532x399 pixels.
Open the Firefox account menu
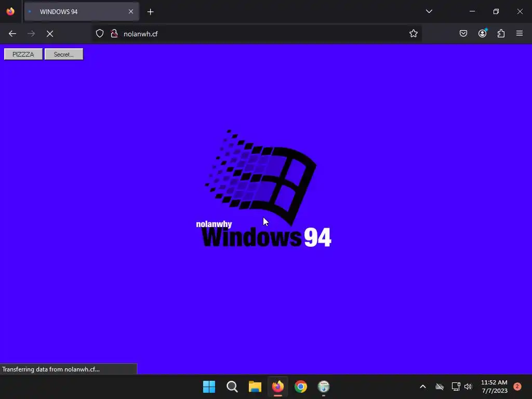pyautogui.click(x=483, y=33)
